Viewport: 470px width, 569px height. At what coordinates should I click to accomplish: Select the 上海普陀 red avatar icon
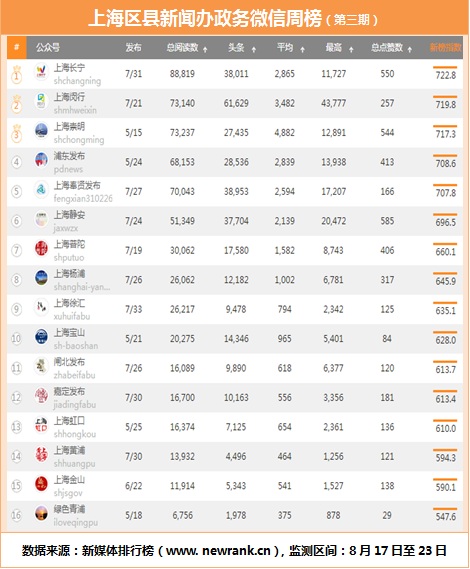click(41, 248)
